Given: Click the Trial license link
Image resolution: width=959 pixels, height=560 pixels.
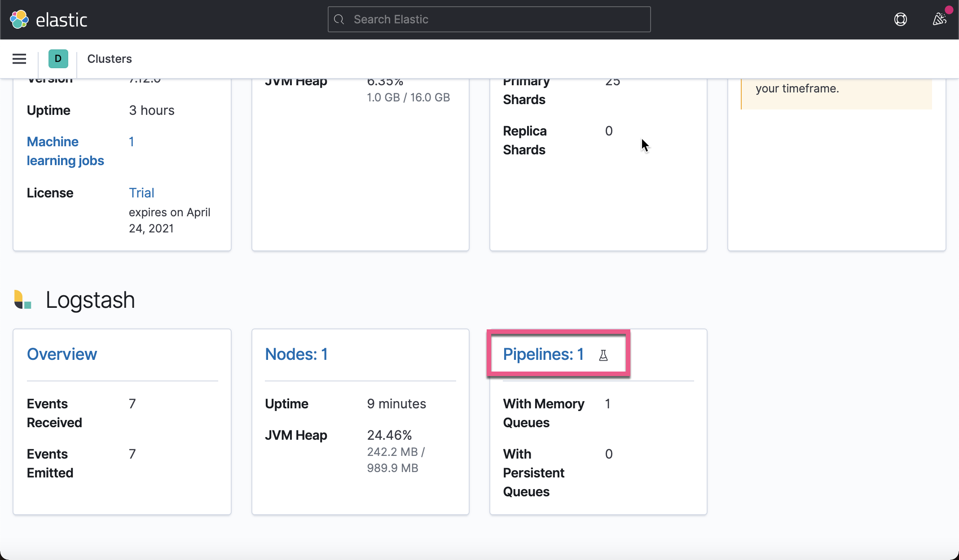Looking at the screenshot, I should tap(141, 193).
